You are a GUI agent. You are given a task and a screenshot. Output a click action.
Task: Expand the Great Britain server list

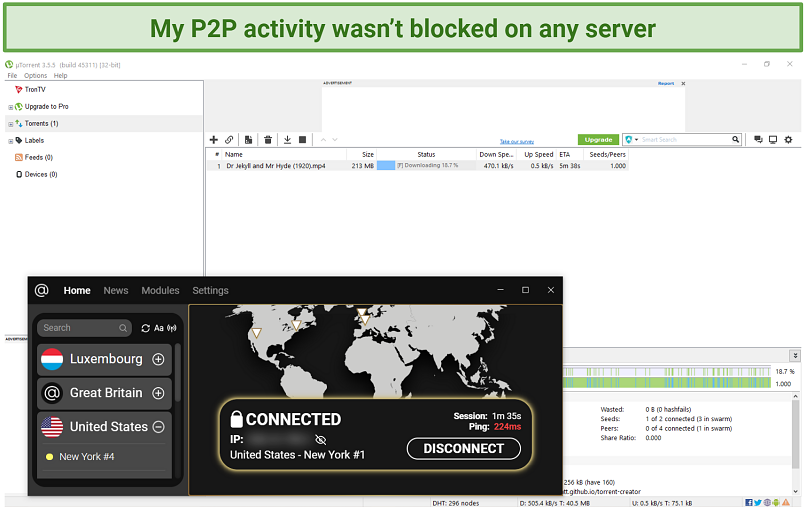click(x=158, y=393)
